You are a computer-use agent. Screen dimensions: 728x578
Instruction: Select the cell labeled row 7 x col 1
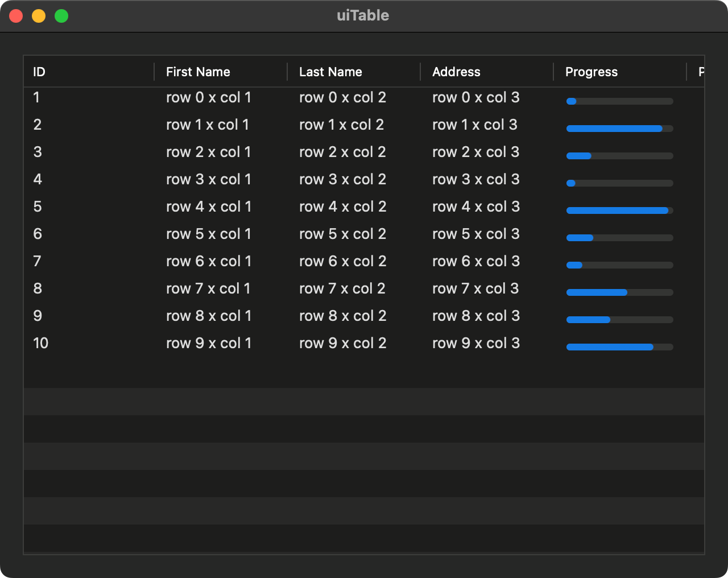tap(209, 288)
